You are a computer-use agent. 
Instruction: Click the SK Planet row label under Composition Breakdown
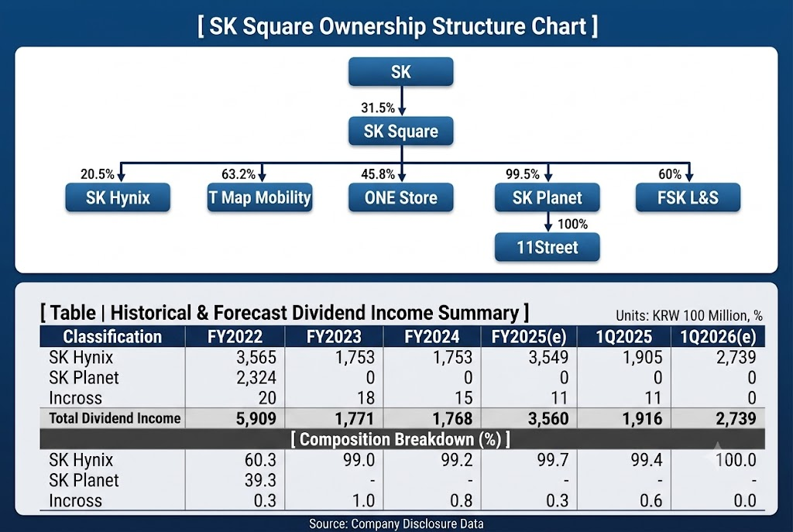click(84, 480)
